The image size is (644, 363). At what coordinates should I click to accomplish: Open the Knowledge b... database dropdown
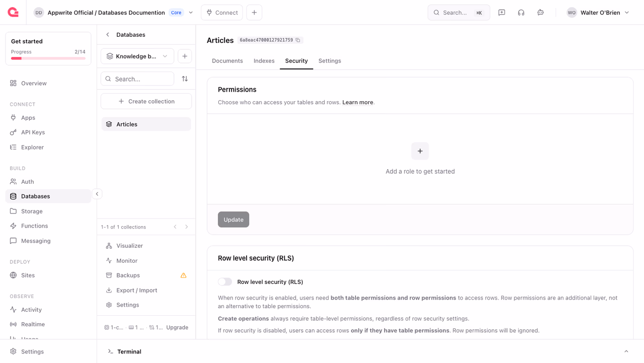tap(137, 56)
